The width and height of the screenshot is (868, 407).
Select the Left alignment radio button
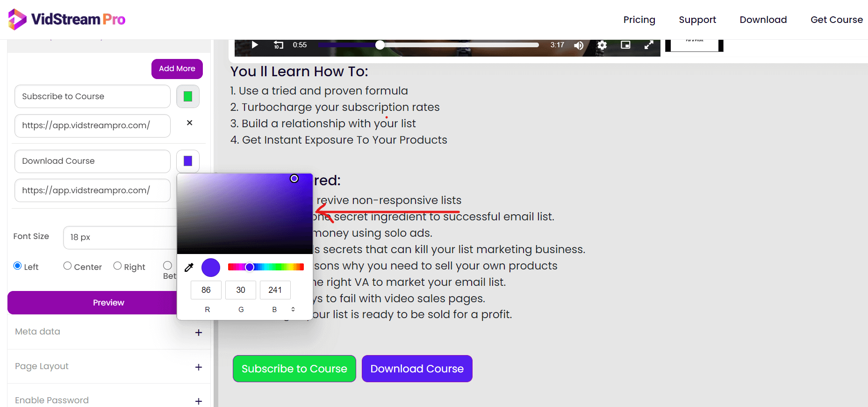(x=18, y=266)
